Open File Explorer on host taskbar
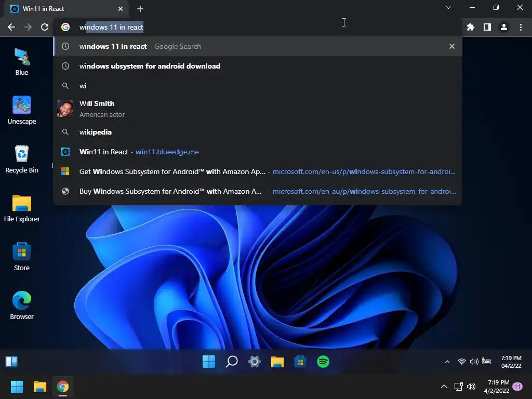The width and height of the screenshot is (532, 399). click(x=39, y=387)
